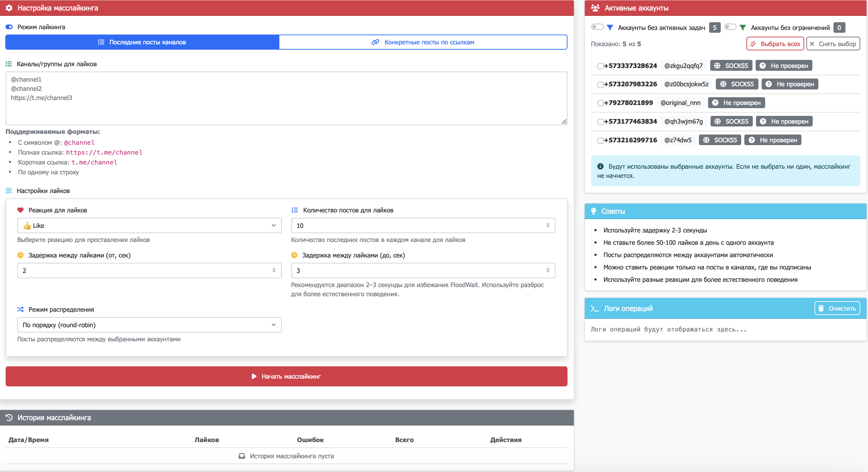The width and height of the screenshot is (868, 472).
Task: Switch to Конкретные посты по ссылкам tab
Action: point(423,42)
